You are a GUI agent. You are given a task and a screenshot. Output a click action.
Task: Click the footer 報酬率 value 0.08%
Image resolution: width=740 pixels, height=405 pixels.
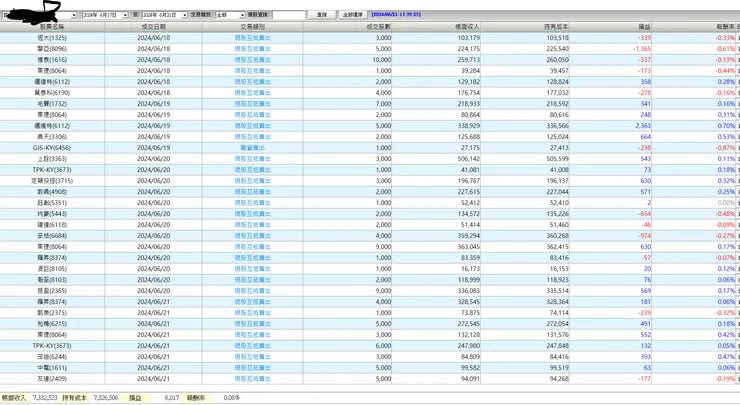(231, 398)
